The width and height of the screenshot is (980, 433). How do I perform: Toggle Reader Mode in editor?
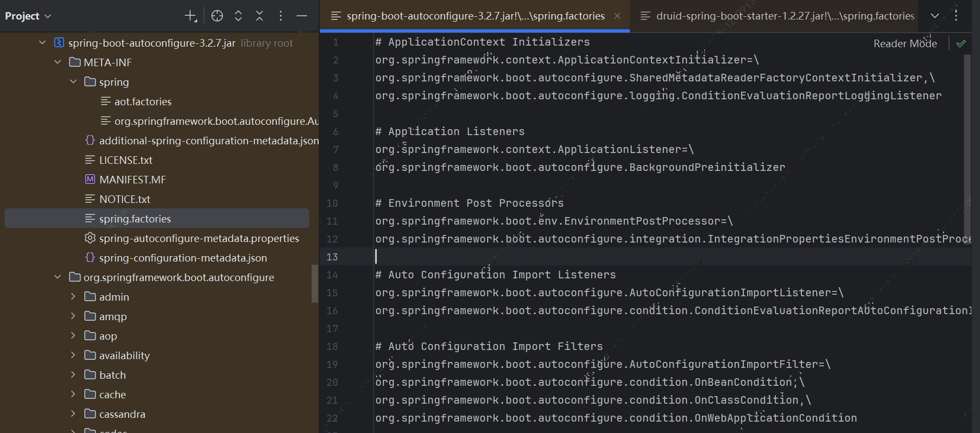905,43
